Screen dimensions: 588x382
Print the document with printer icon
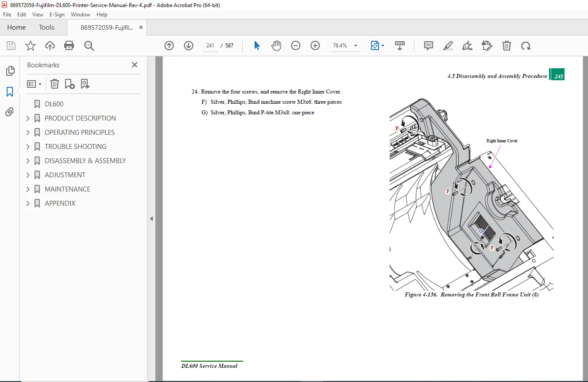(69, 46)
